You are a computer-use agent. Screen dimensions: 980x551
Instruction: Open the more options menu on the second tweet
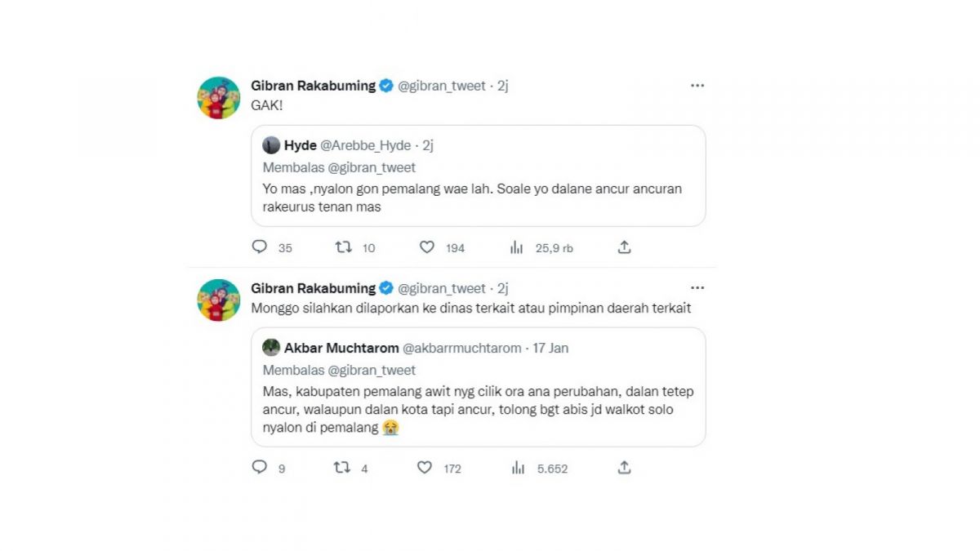pos(697,287)
